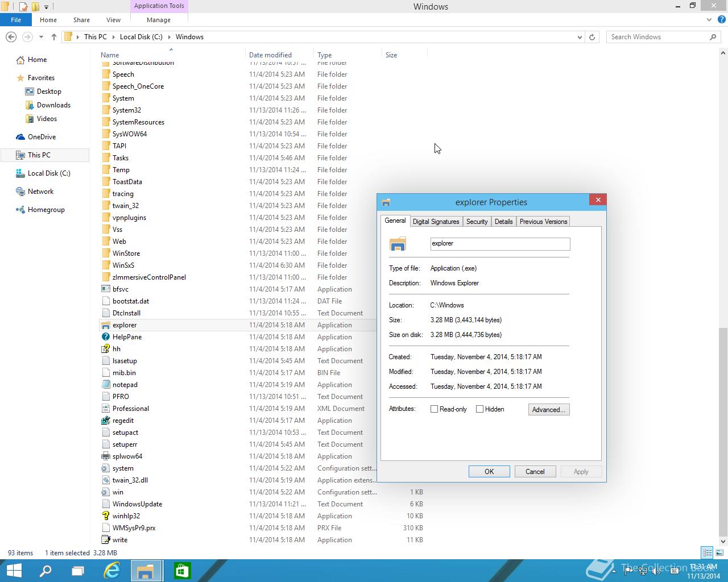Select Network in navigation pane
728x582 pixels.
tap(40, 192)
